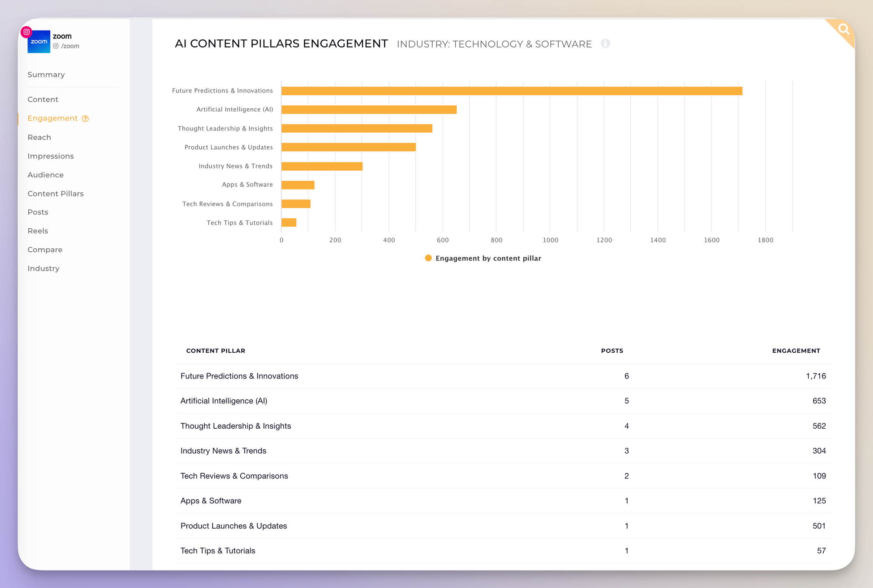
Task: Select Industry News & Trends table row
Action: [503, 451]
